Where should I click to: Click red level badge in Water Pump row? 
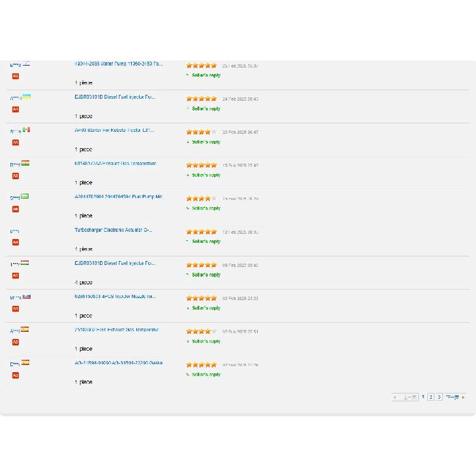pos(16,76)
